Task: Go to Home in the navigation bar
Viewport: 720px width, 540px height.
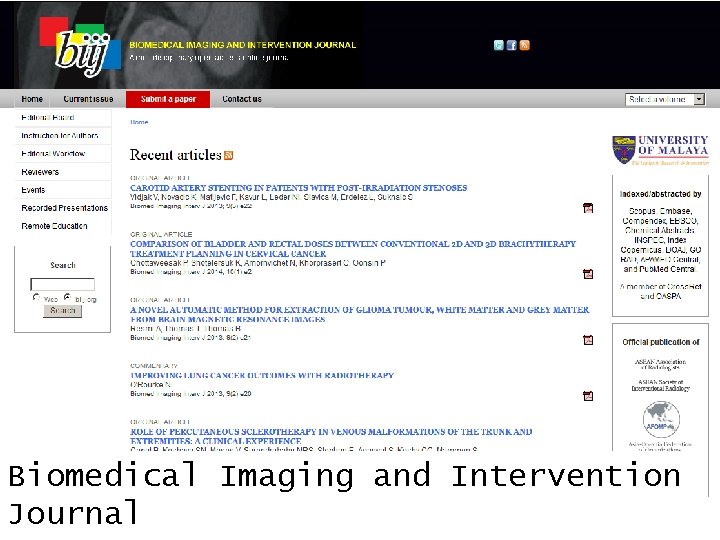Action: 32,99
